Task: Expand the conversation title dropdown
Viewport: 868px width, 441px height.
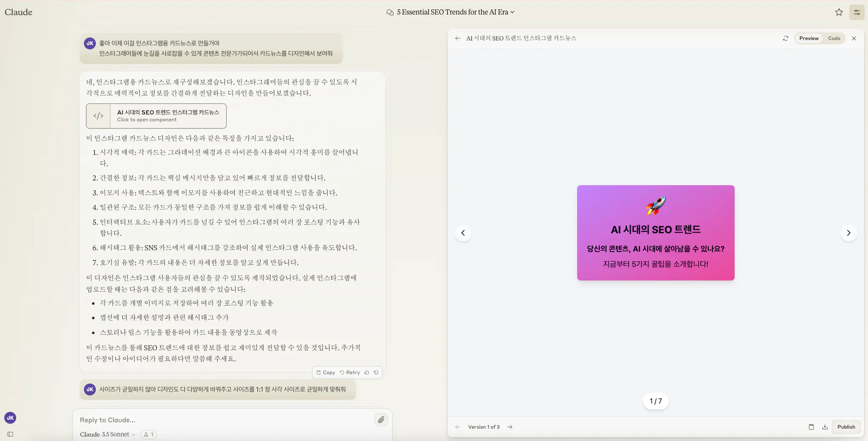Action: (x=512, y=12)
